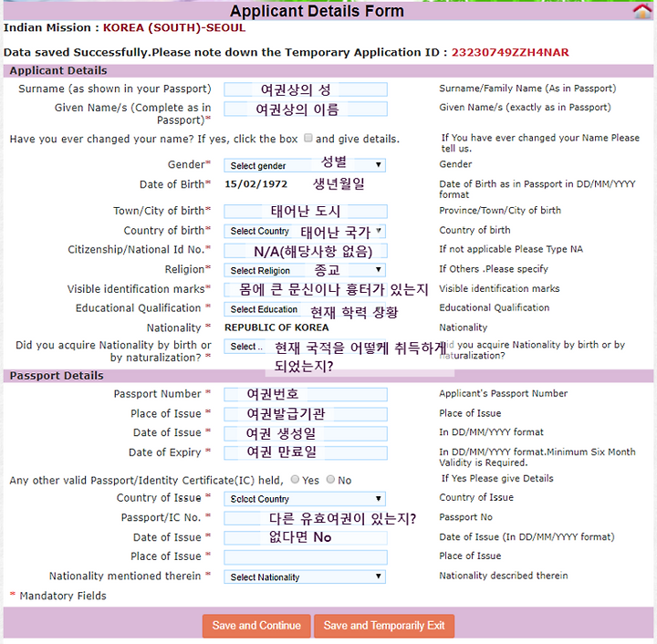The height and width of the screenshot is (644, 657).
Task: Click the Surname input field
Action: [x=305, y=89]
